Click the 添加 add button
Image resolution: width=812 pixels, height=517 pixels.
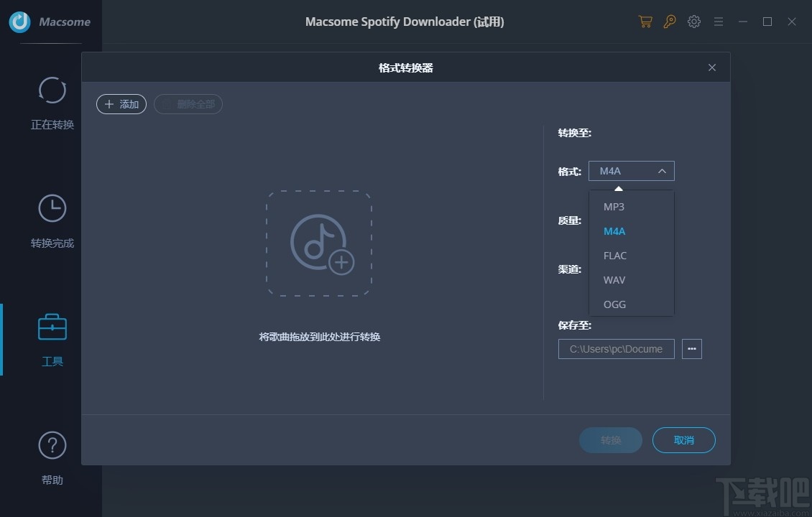point(121,104)
